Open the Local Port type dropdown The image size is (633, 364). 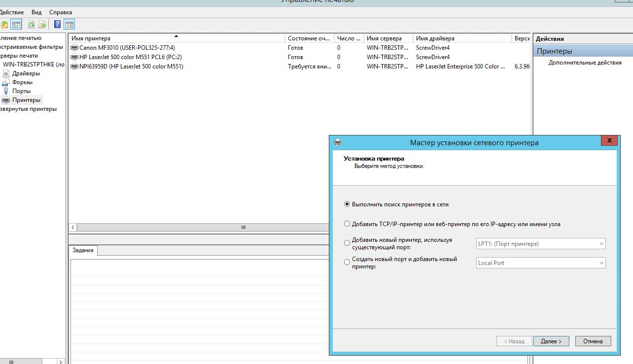540,263
